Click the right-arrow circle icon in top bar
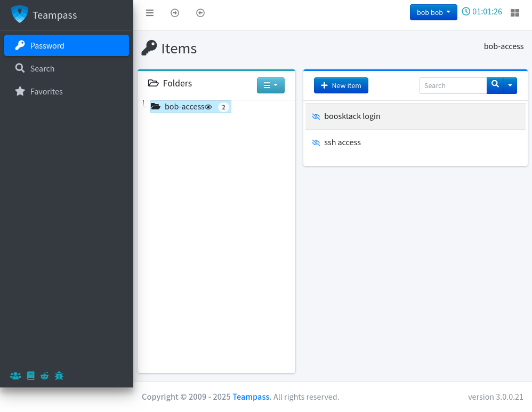Viewport: 532px width, 412px height. point(175,13)
